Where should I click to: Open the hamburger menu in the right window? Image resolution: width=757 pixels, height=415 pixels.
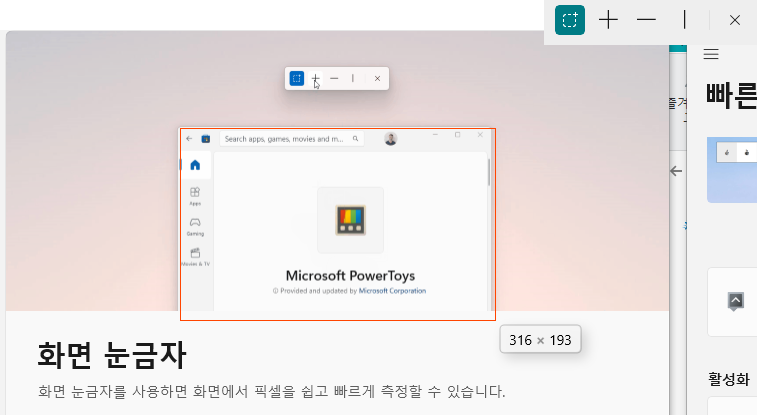pyautogui.click(x=711, y=54)
